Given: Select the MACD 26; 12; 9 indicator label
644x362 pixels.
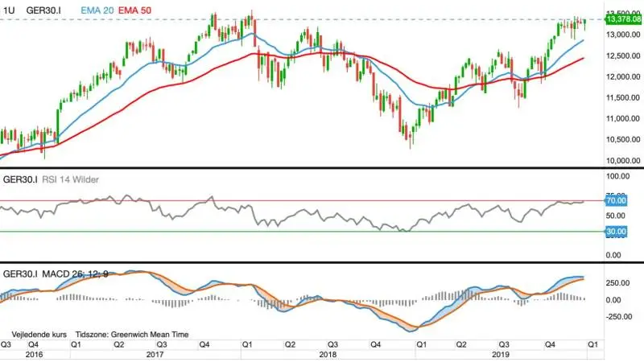Looking at the screenshot, I should 75,274.
